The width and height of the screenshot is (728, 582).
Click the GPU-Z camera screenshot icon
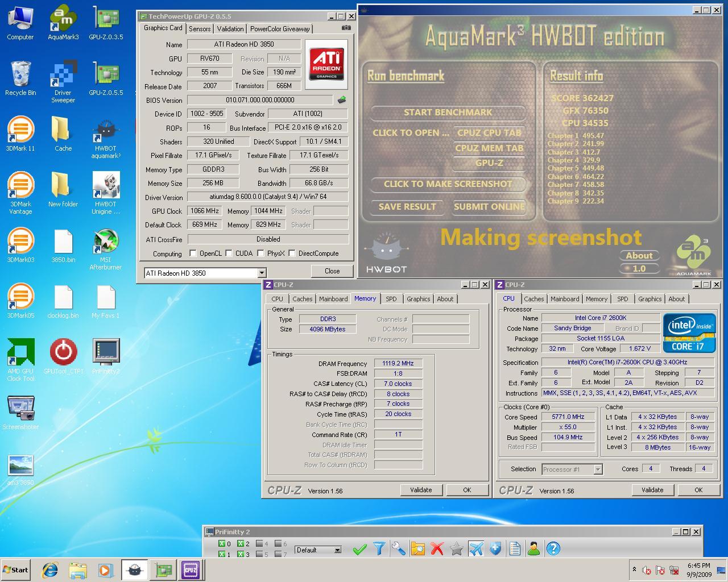pos(346,28)
